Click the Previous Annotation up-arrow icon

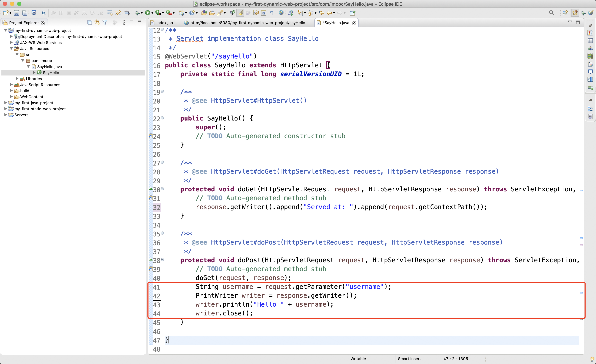point(310,13)
